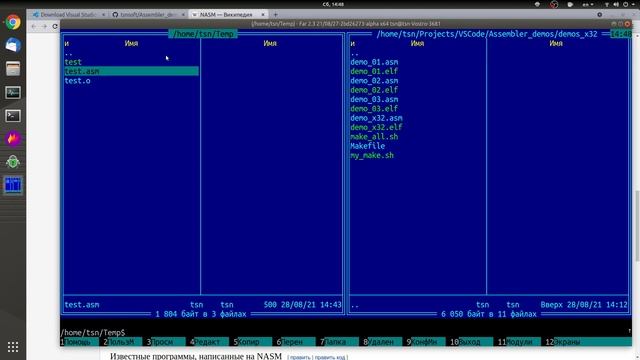Open the network indicator in top bar
The height and width of the screenshot is (360, 640).
607,4
